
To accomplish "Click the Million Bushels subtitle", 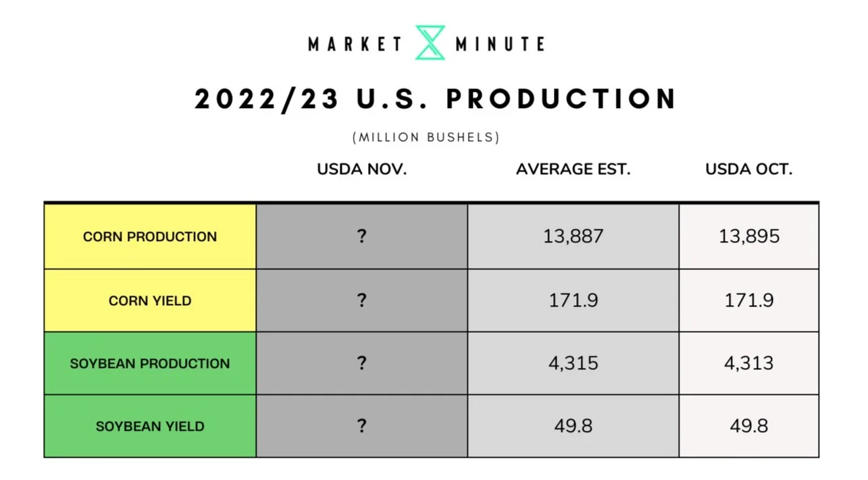I will (x=426, y=137).
